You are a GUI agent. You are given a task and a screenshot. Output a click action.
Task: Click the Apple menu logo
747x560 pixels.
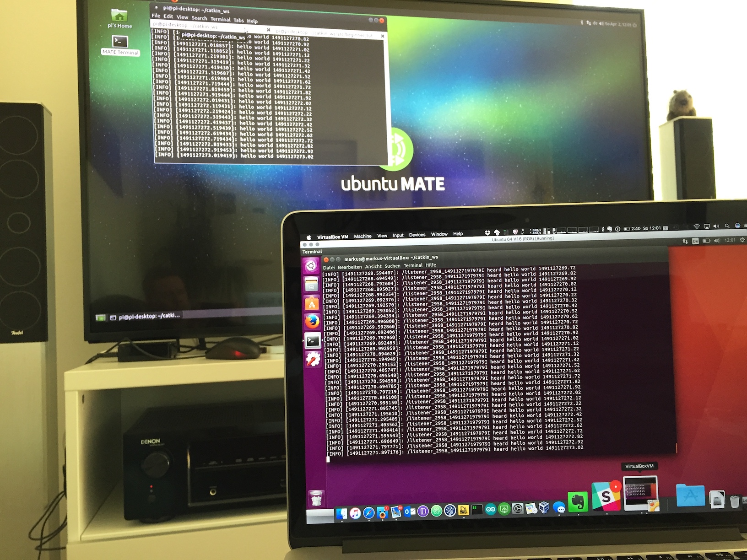tap(309, 237)
